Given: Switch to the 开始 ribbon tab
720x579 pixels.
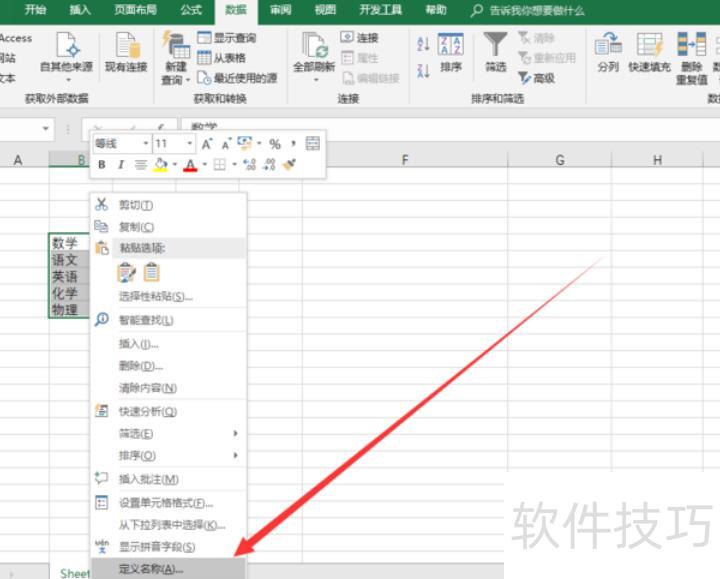Looking at the screenshot, I should [x=35, y=10].
